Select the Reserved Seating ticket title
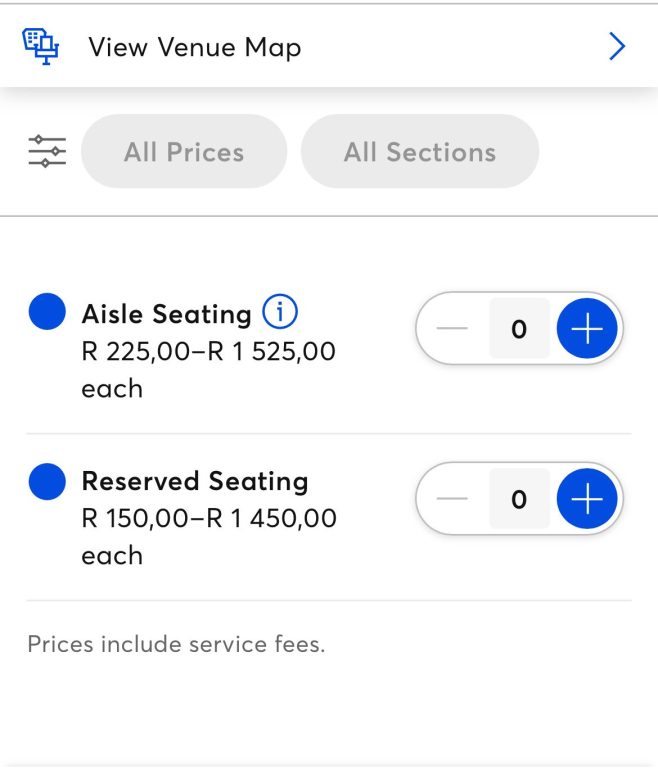 (194, 481)
